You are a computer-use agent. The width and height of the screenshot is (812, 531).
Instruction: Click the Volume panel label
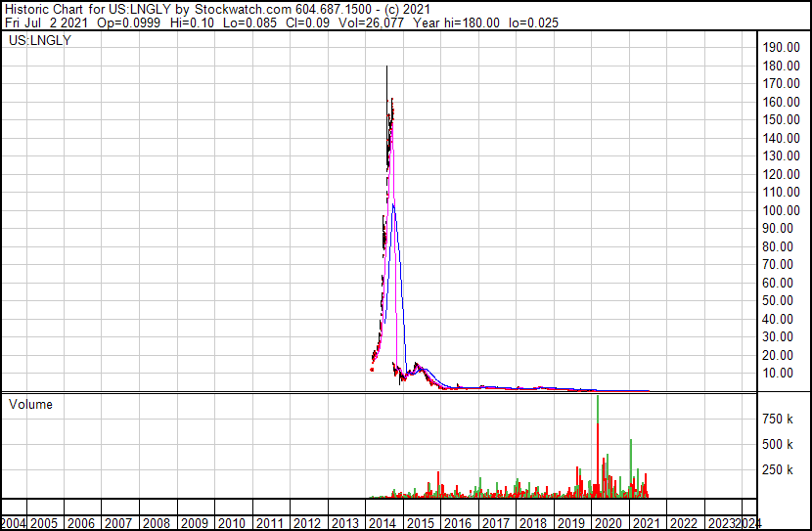pos(30,404)
